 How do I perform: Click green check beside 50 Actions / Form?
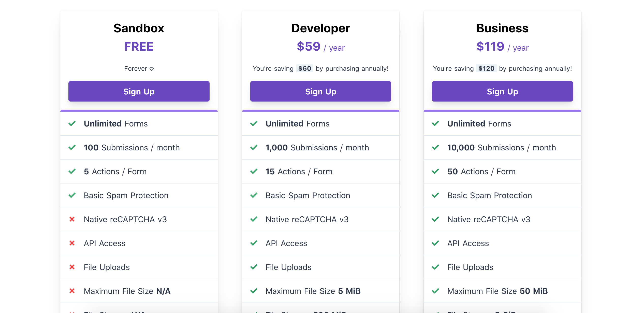tap(435, 171)
